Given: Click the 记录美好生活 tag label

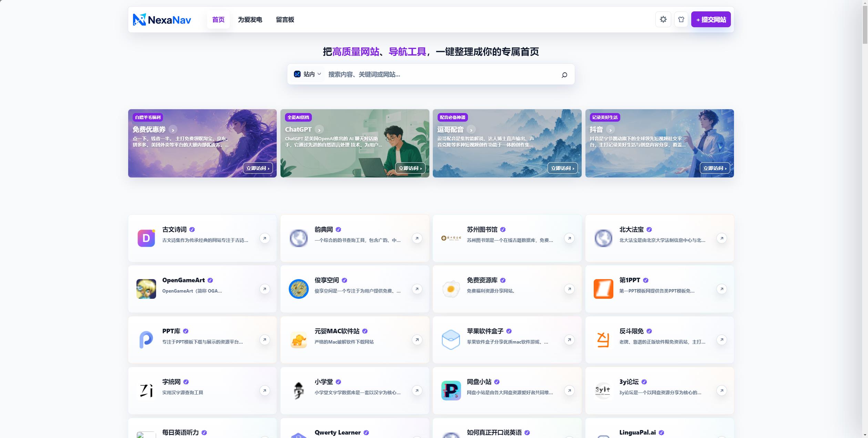Looking at the screenshot, I should (x=605, y=118).
